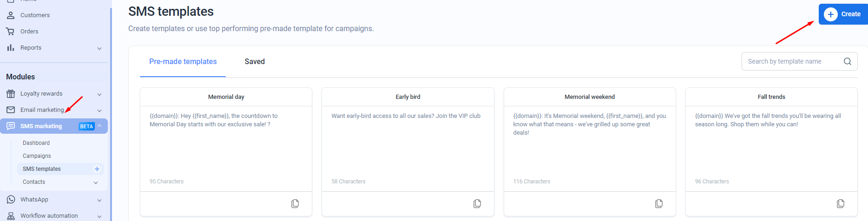Copy the Memorial weekend template

[x=659, y=204]
